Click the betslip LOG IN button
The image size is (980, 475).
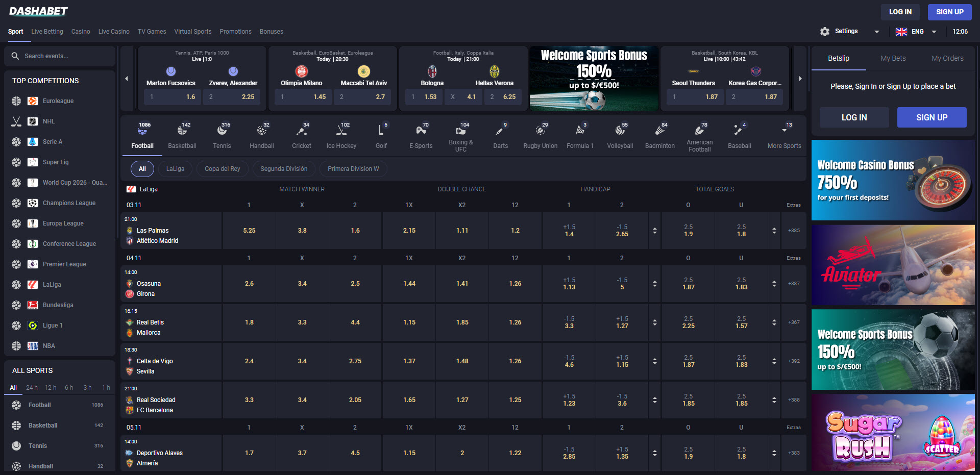click(854, 117)
